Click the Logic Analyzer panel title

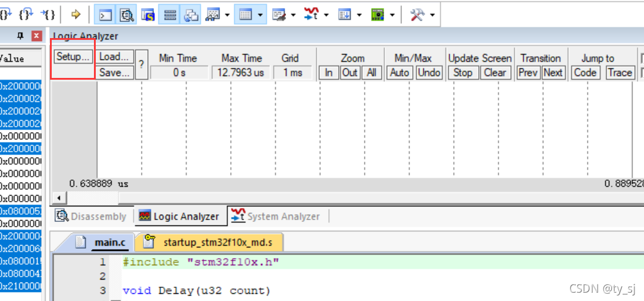(86, 36)
